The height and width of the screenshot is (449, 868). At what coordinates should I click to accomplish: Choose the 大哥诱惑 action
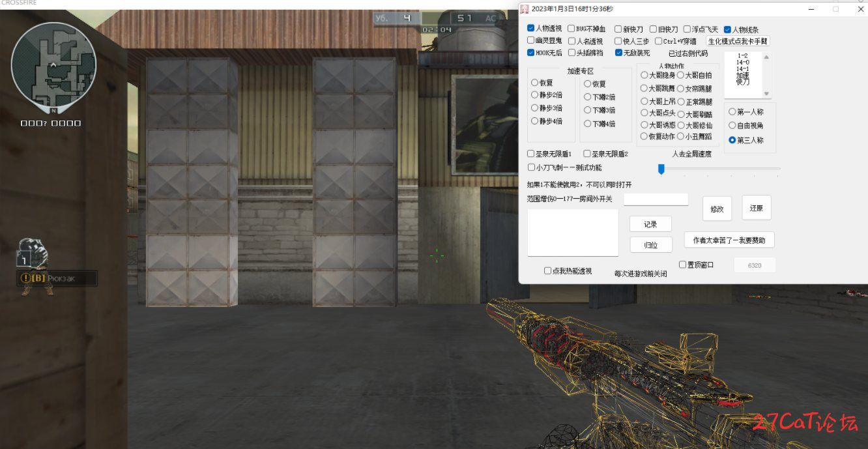(x=644, y=124)
